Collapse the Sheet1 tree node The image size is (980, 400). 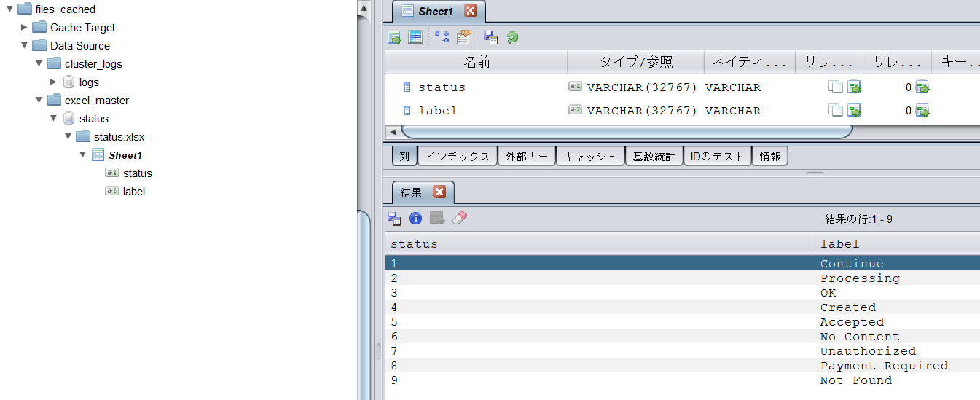tap(82, 154)
